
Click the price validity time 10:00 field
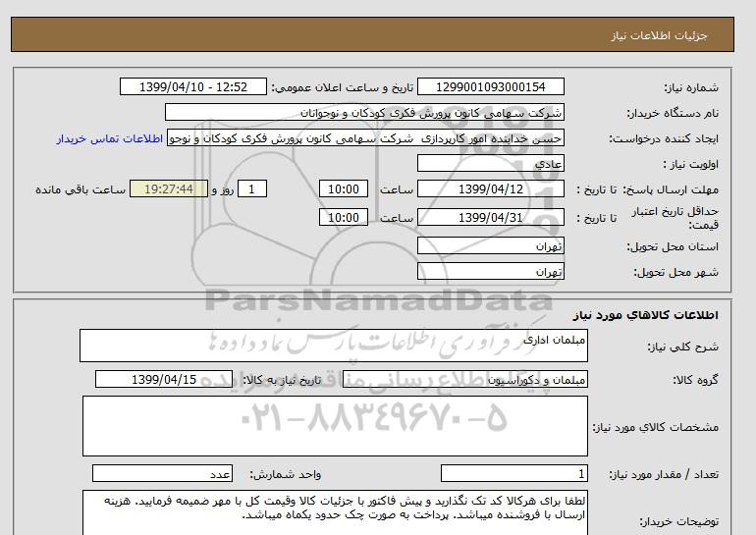tap(344, 217)
